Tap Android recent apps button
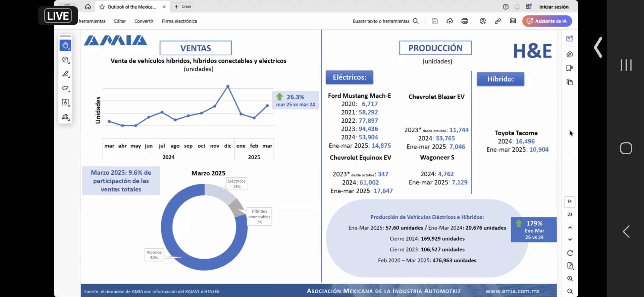The image size is (644, 297). pyautogui.click(x=626, y=65)
